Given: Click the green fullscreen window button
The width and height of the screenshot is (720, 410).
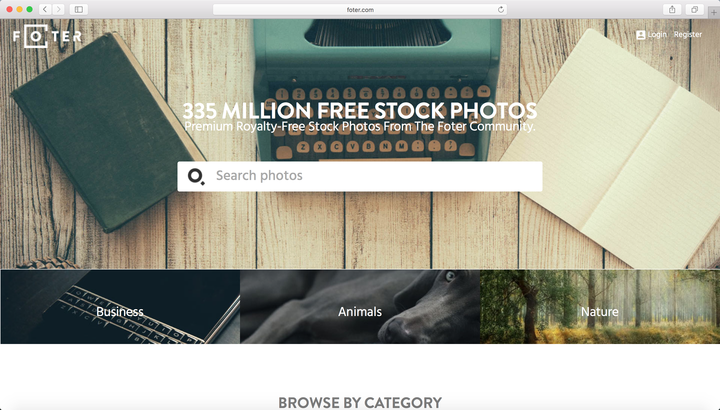Looking at the screenshot, I should pos(29,9).
